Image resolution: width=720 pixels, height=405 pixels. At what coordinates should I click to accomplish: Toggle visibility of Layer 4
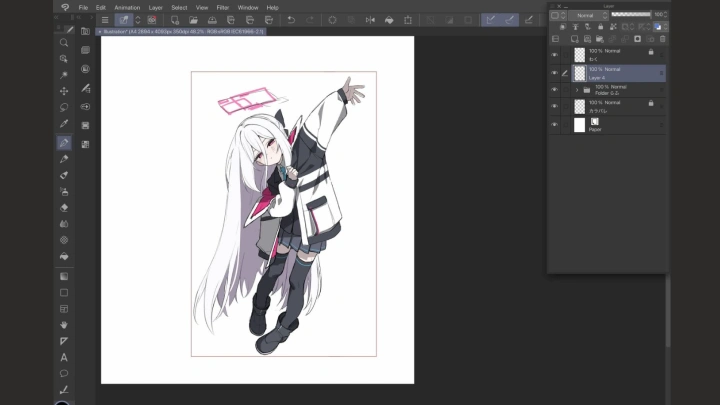554,73
